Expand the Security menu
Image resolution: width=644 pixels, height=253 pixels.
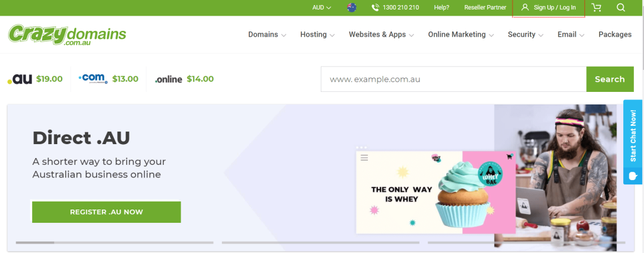525,35
